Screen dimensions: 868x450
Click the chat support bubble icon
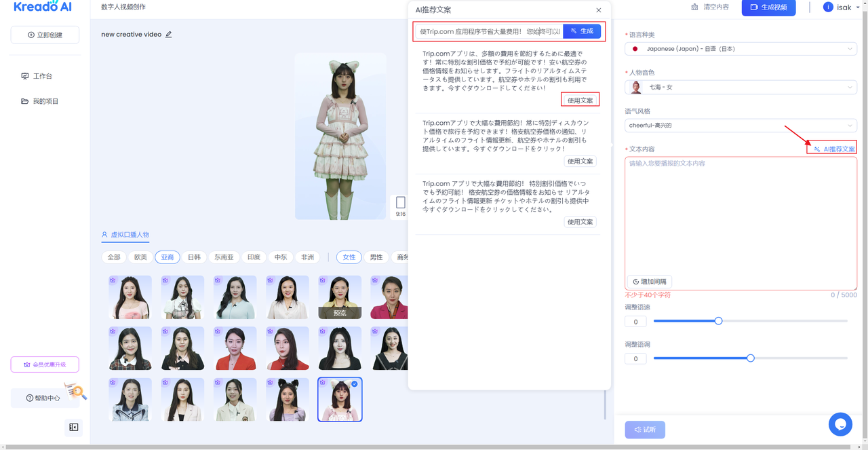tap(840, 424)
